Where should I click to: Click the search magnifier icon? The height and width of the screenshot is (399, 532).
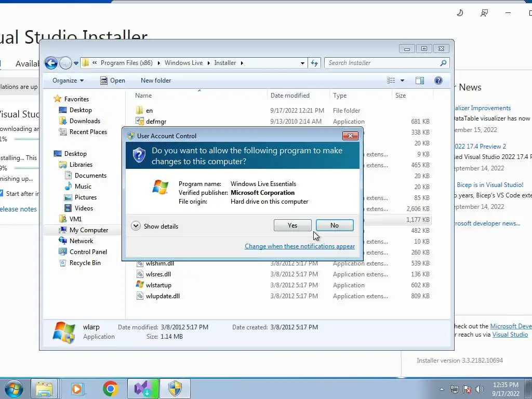click(443, 63)
